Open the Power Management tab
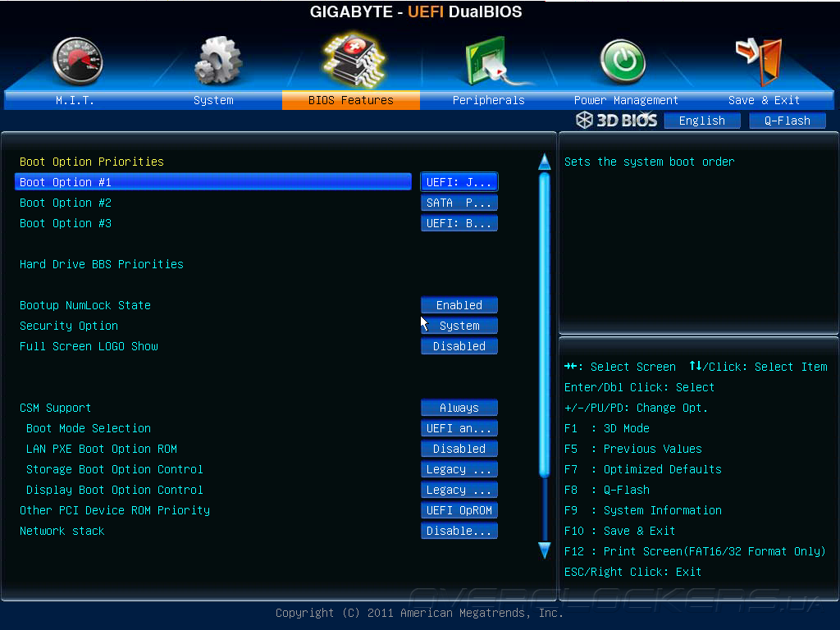 click(626, 100)
